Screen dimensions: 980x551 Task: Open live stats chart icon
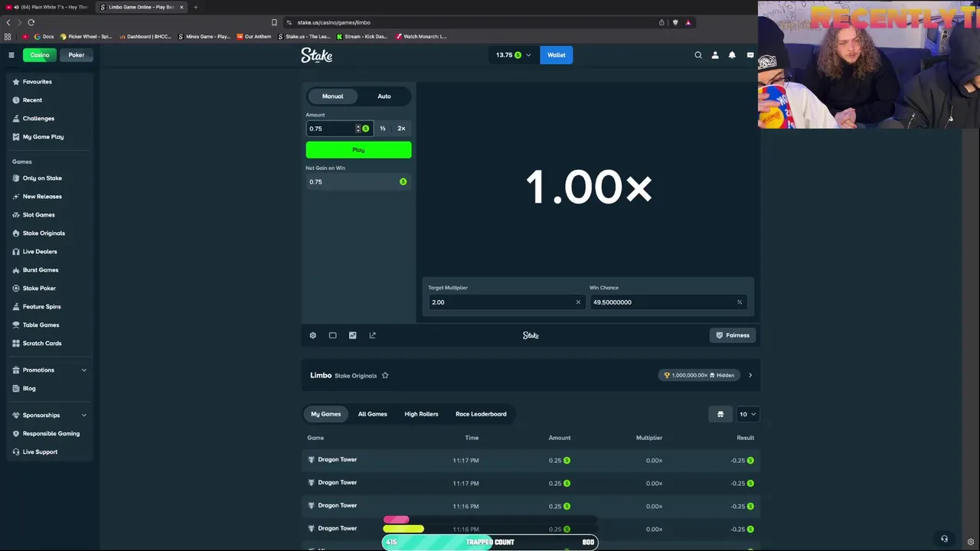tap(352, 335)
